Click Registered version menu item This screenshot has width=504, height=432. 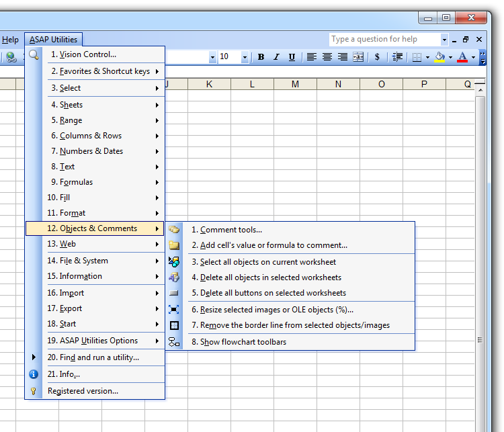[x=95, y=391]
